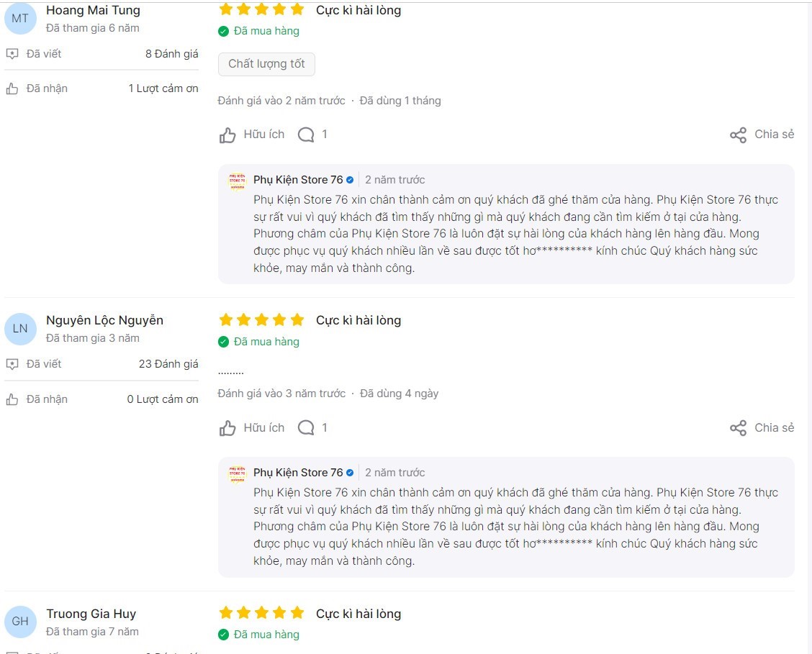Click store logo in first seller reply
The height and width of the screenshot is (654, 812).
(x=237, y=181)
